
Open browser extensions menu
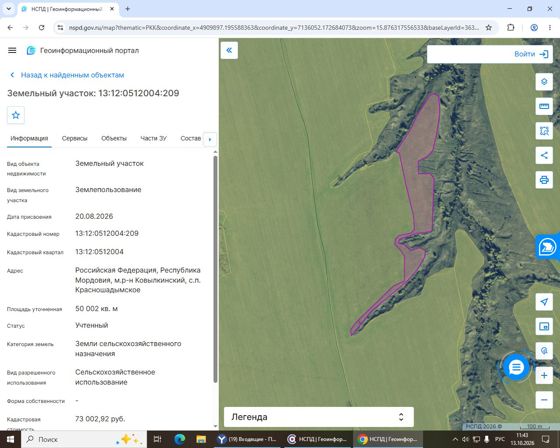click(x=511, y=28)
